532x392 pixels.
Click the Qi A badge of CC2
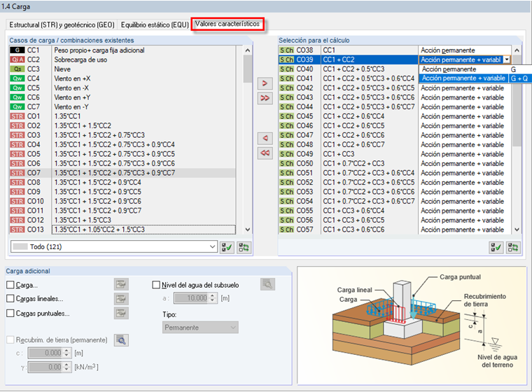(x=17, y=59)
